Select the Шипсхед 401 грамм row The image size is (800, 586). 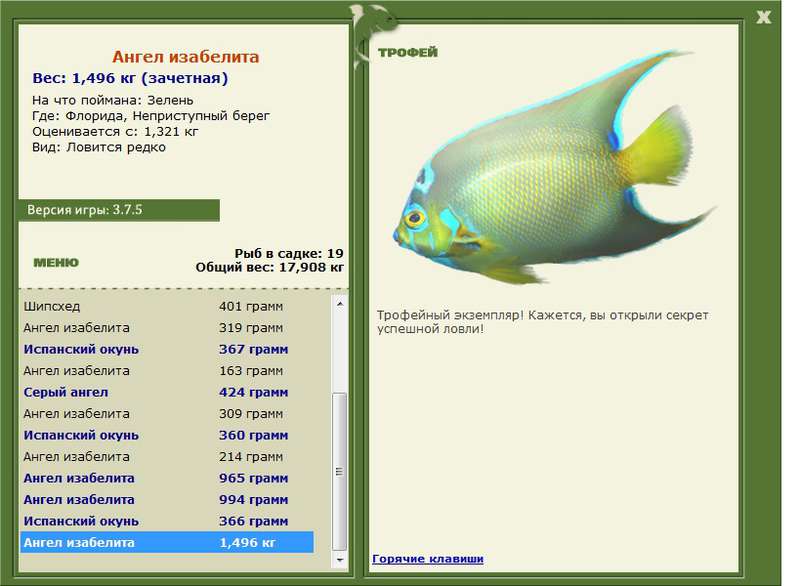click(167, 307)
